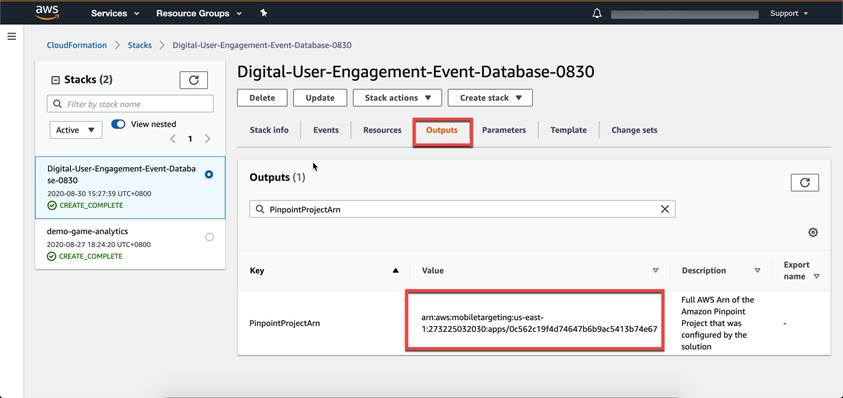Switch to the Template tab

click(568, 130)
